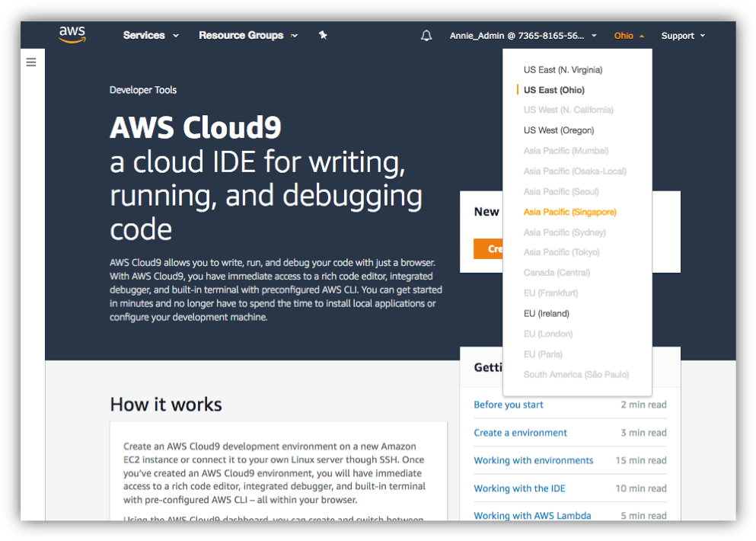Open the Resource Groups menu
This screenshot has height=541, width=756.
pyautogui.click(x=248, y=35)
